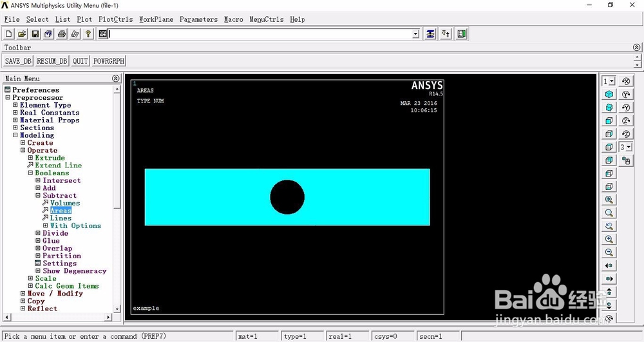The width and height of the screenshot is (644, 342).
Task: Select Subtract Lines in the tree
Action: pyautogui.click(x=61, y=218)
